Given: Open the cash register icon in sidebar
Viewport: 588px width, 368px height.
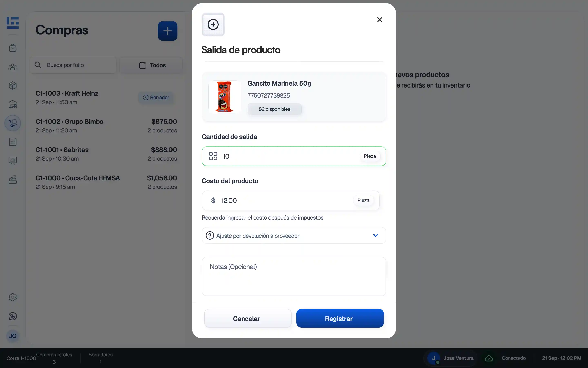Looking at the screenshot, I should (x=13, y=180).
